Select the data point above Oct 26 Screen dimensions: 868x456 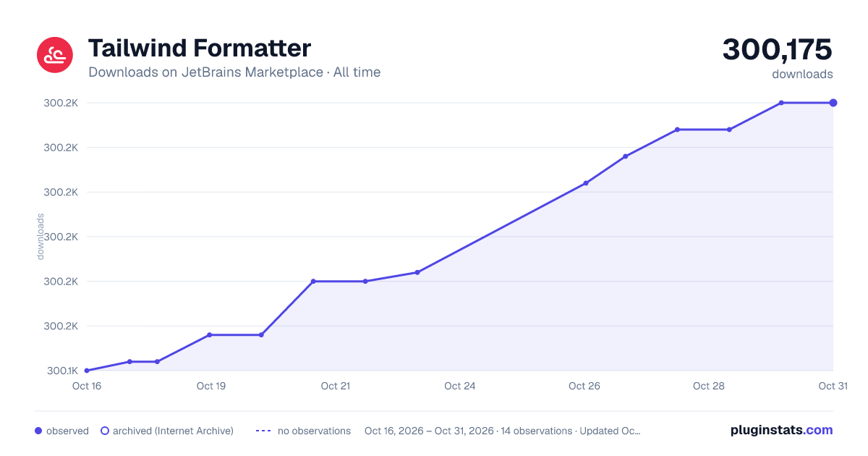pyautogui.click(x=586, y=183)
